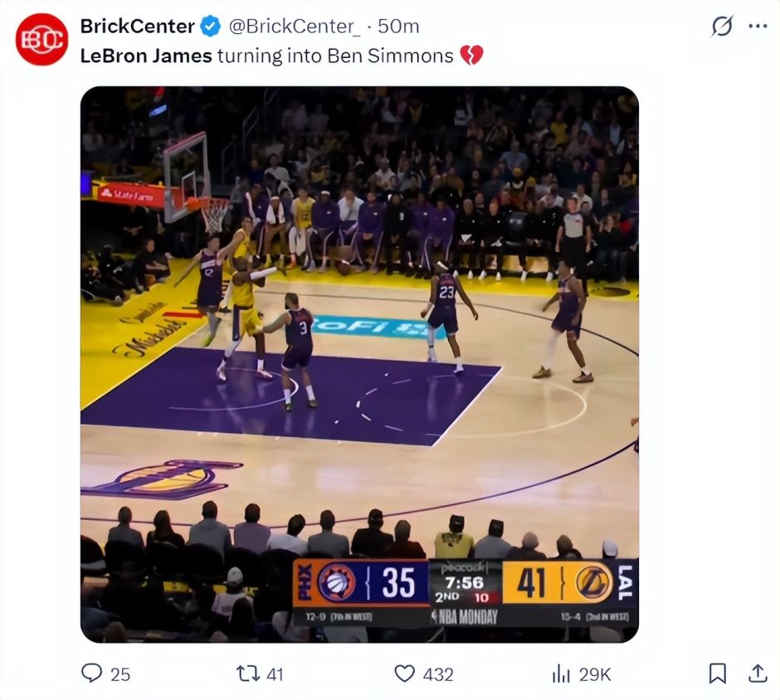Click the share upload arrow icon
Image resolution: width=780 pixels, height=700 pixels.
click(757, 673)
